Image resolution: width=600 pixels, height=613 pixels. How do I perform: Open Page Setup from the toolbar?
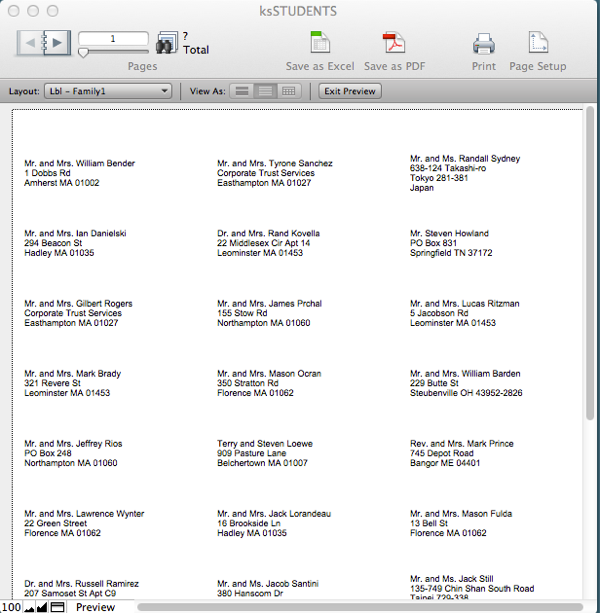tap(538, 43)
